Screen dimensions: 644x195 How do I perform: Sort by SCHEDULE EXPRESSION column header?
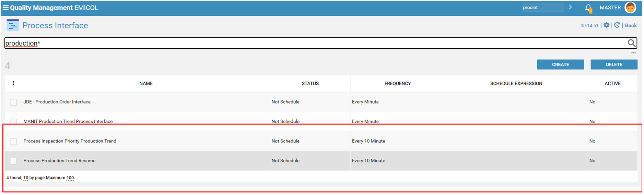516,83
